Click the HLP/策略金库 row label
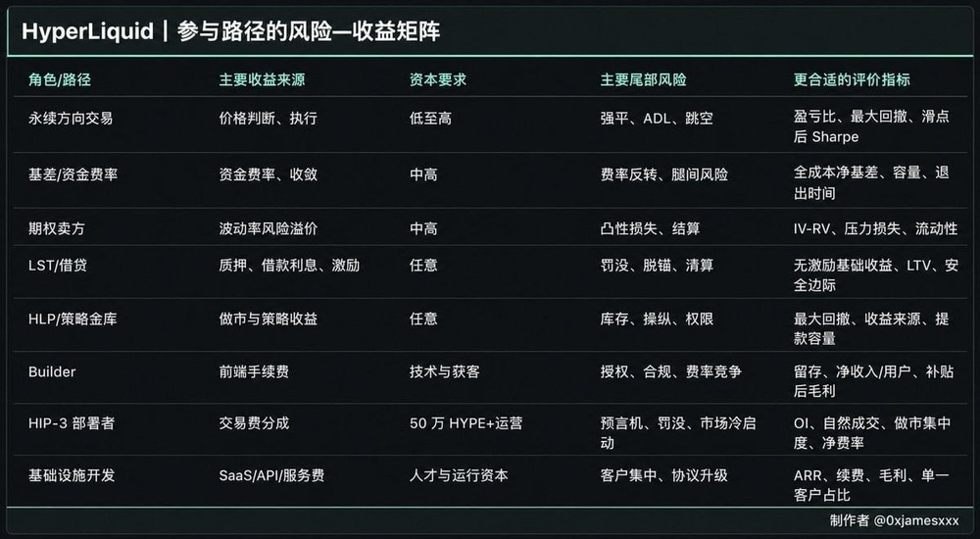980x539 pixels. [x=73, y=318]
